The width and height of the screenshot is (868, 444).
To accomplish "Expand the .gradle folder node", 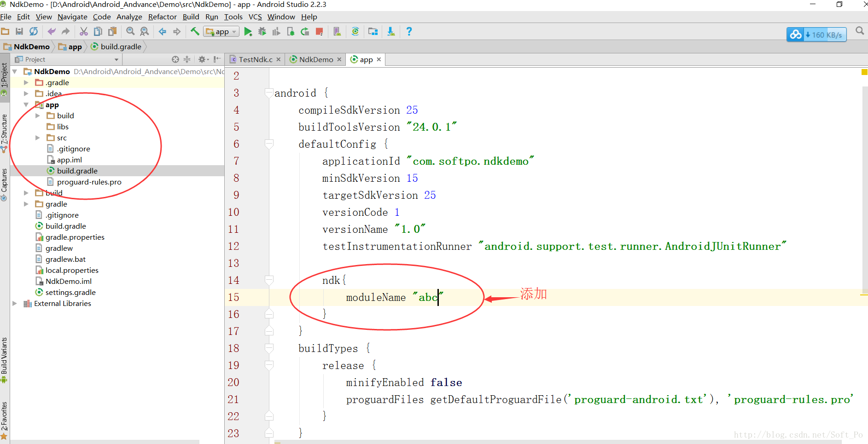I will pyautogui.click(x=26, y=83).
